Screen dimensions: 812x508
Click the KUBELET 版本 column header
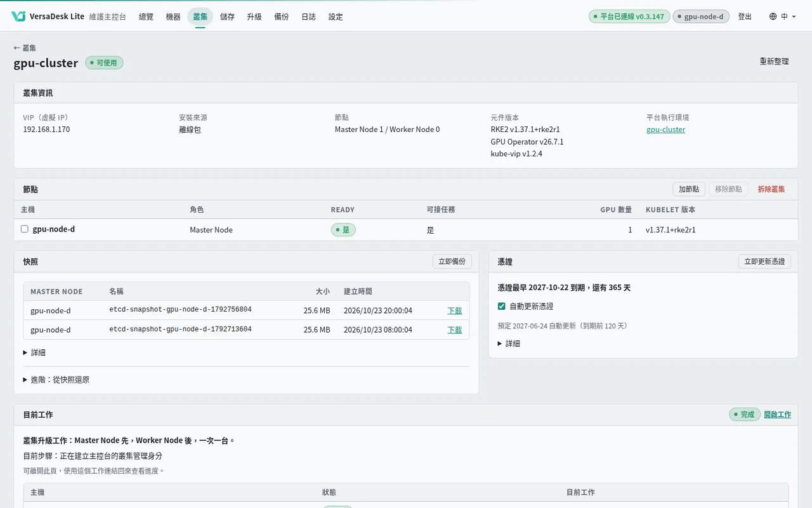[x=671, y=210]
